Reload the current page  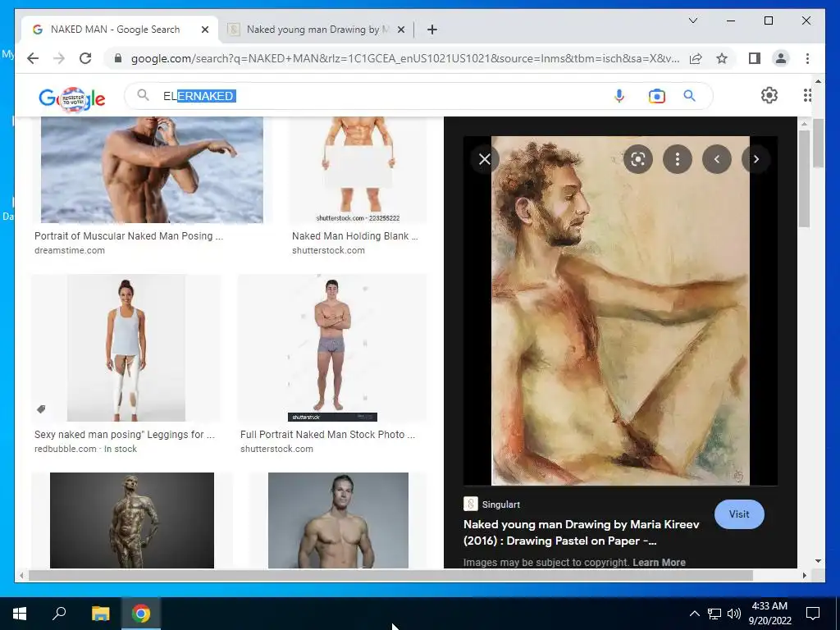85,58
